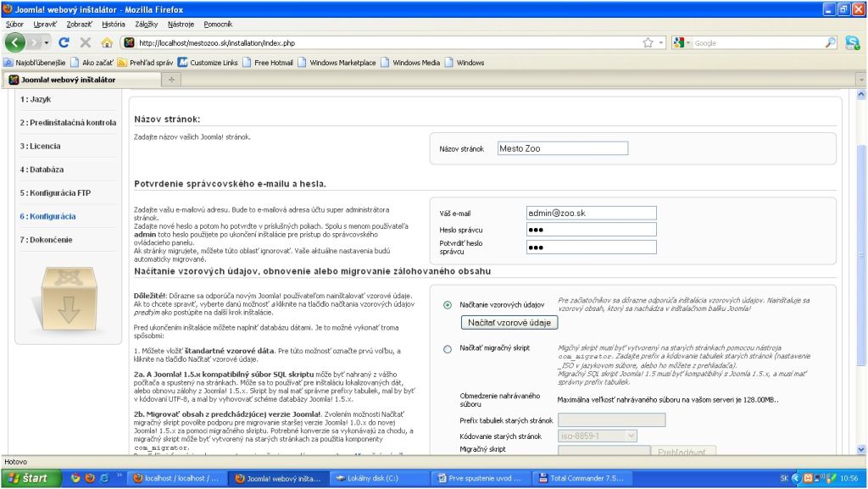Click the Názov stránok input field

coord(563,148)
